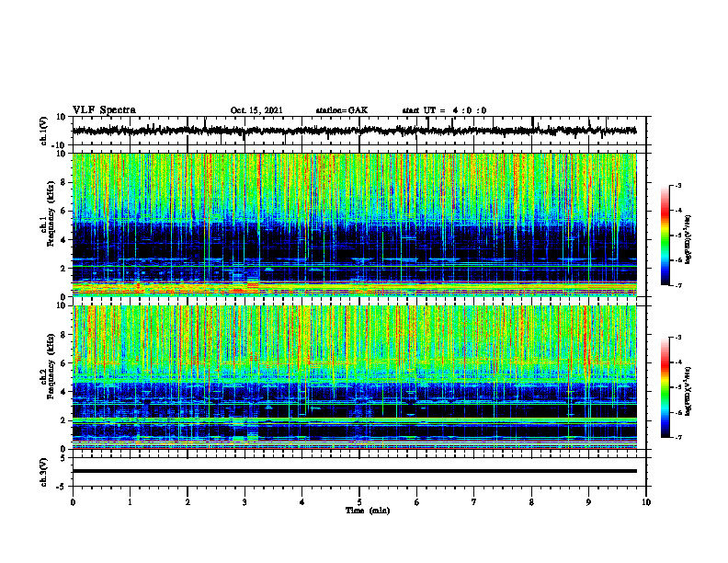728x563 pixels.
Task: Click the ch.2 color bar '-3' label
Action: 677,338
